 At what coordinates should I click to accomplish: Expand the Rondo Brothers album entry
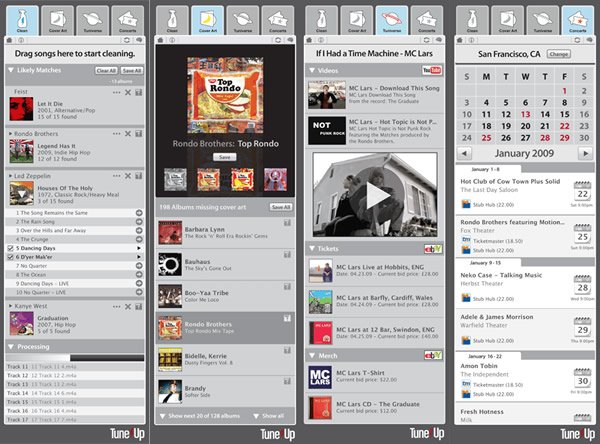pyautogui.click(x=10, y=134)
